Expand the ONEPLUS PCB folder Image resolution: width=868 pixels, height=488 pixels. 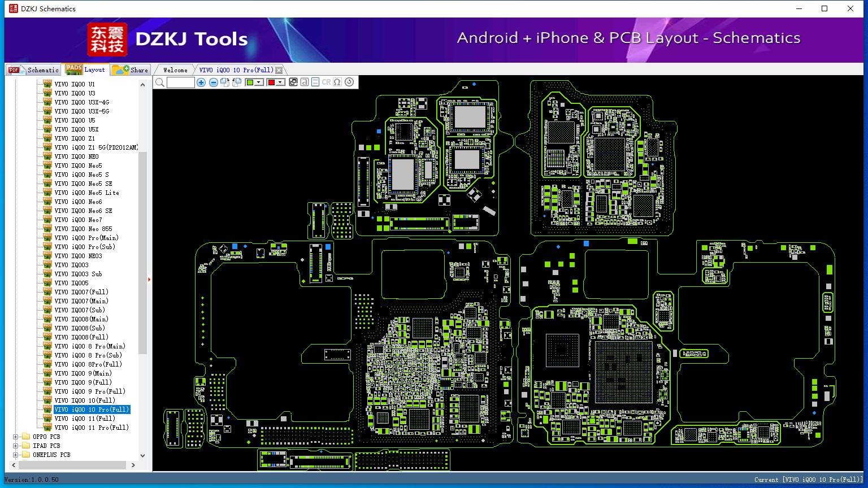pos(15,455)
